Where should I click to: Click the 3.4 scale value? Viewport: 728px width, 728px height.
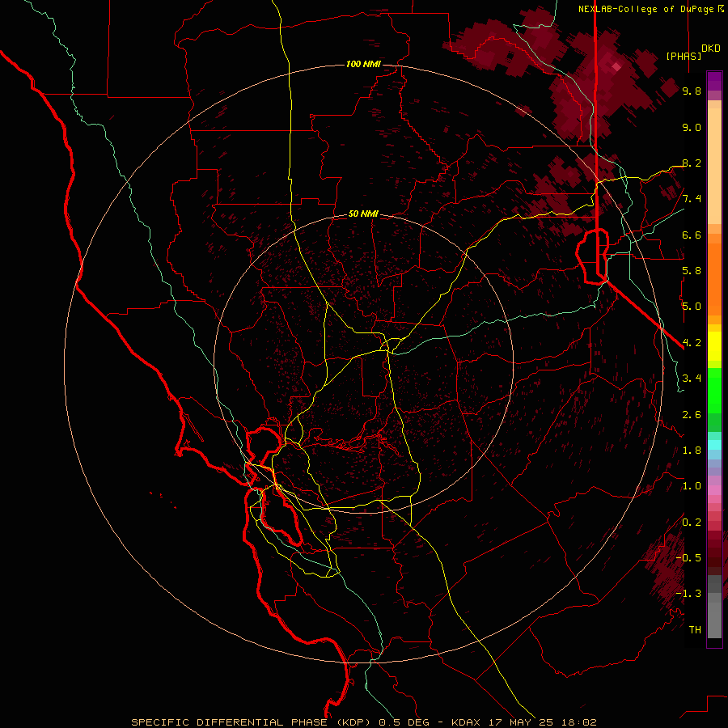(692, 379)
